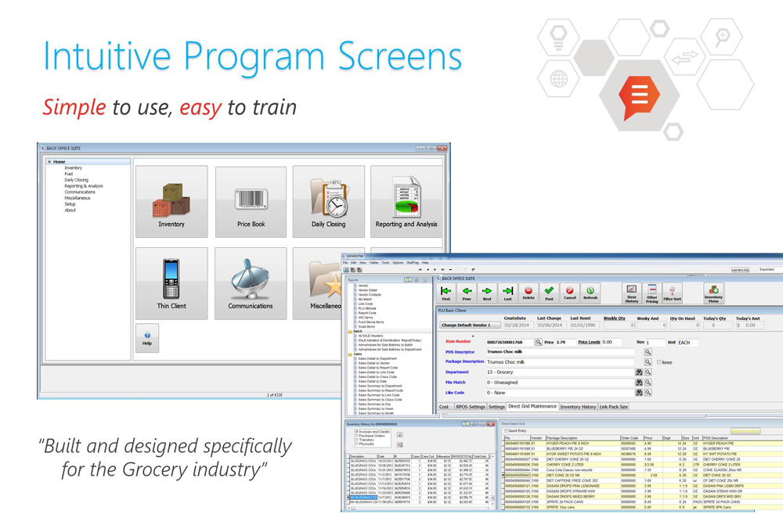Click the magnifier in Like Code row
Viewport: 783px width, 532px height.
point(648,393)
